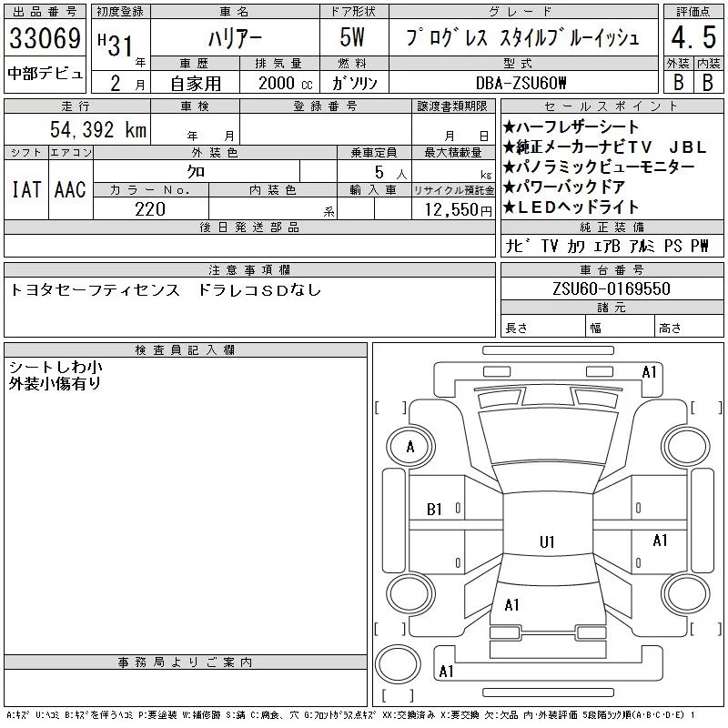Select the 12,550円 recycle deposit value
The width and height of the screenshot is (728, 728).
(x=453, y=209)
